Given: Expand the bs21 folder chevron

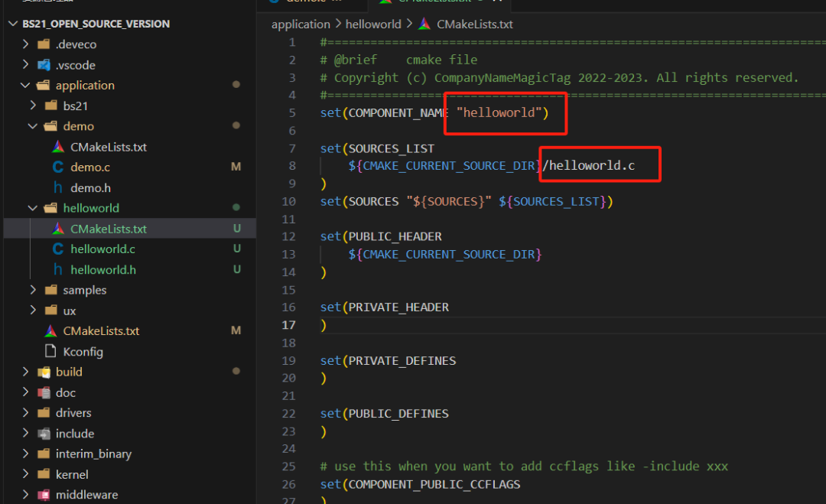Looking at the screenshot, I should (33, 106).
